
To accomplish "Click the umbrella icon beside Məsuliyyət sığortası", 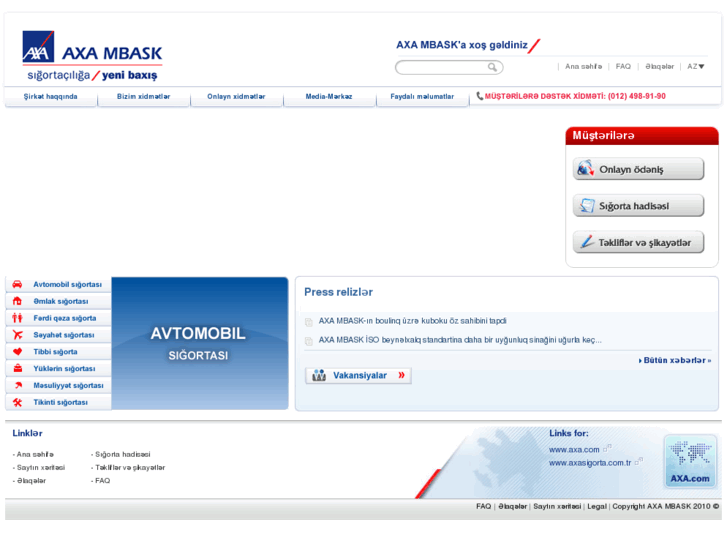I will [18, 385].
